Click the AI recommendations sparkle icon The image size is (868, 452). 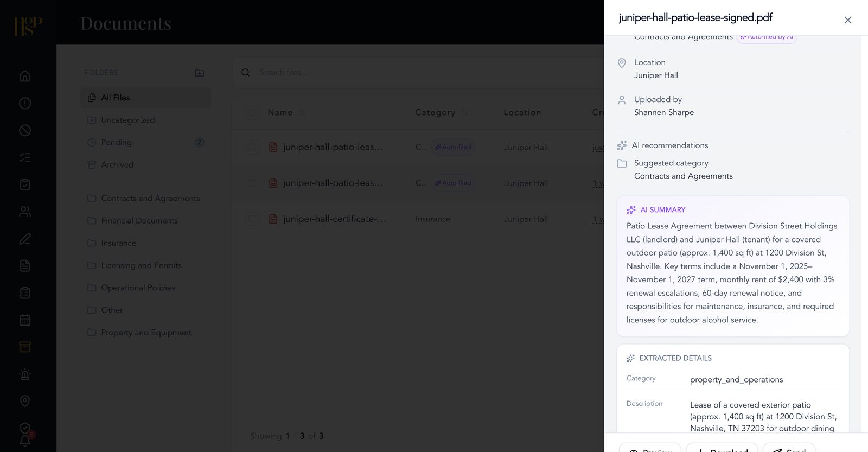[x=622, y=145]
